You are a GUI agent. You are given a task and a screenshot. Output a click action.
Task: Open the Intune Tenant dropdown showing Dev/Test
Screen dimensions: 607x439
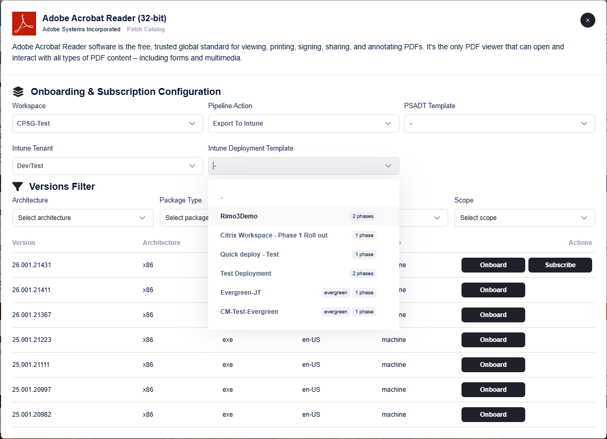click(x=108, y=166)
